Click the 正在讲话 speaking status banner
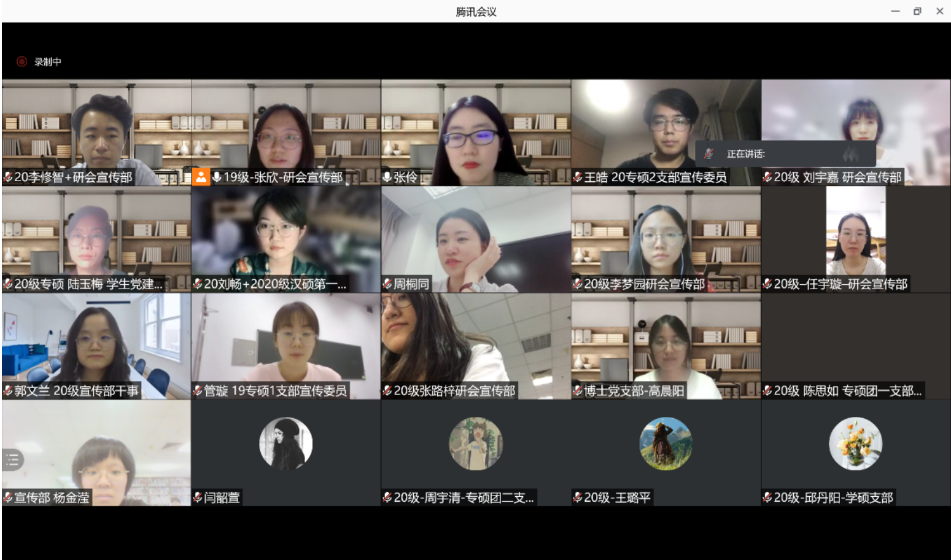This screenshot has width=951, height=560. coord(785,154)
